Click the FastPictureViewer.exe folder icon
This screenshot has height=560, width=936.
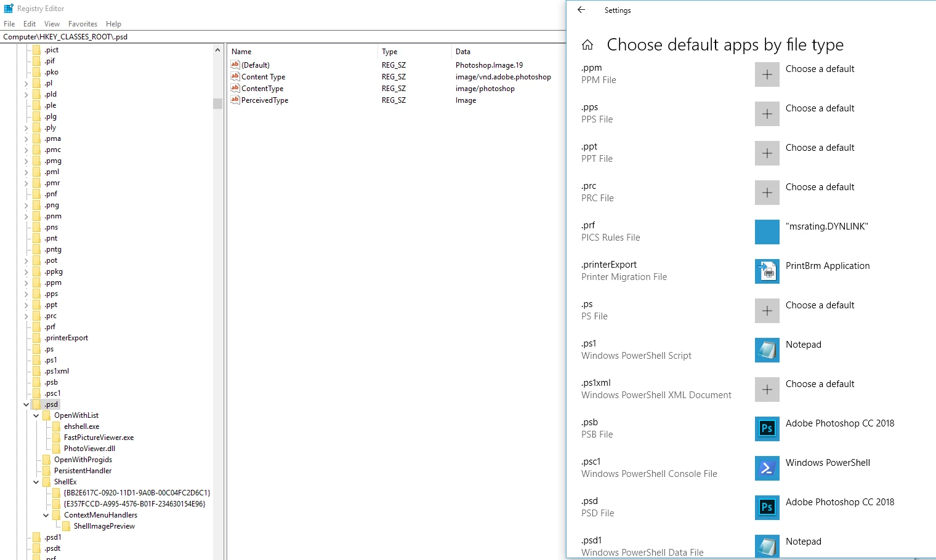point(57,438)
